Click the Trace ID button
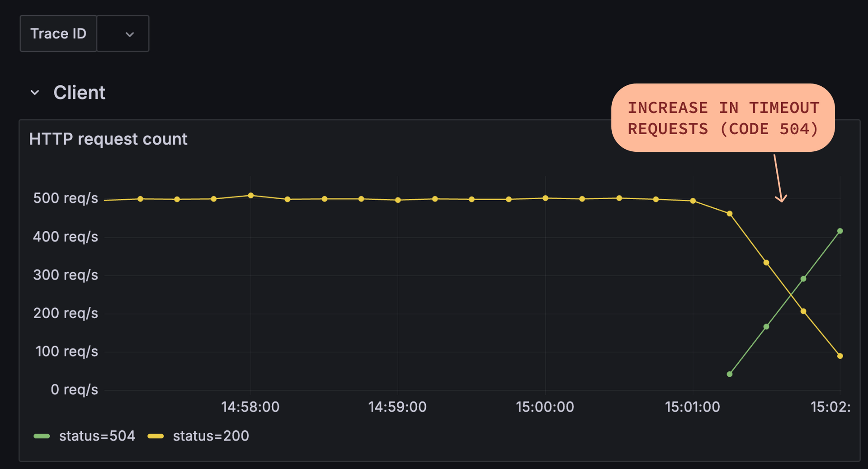Image resolution: width=868 pixels, height=469 pixels. [58, 33]
